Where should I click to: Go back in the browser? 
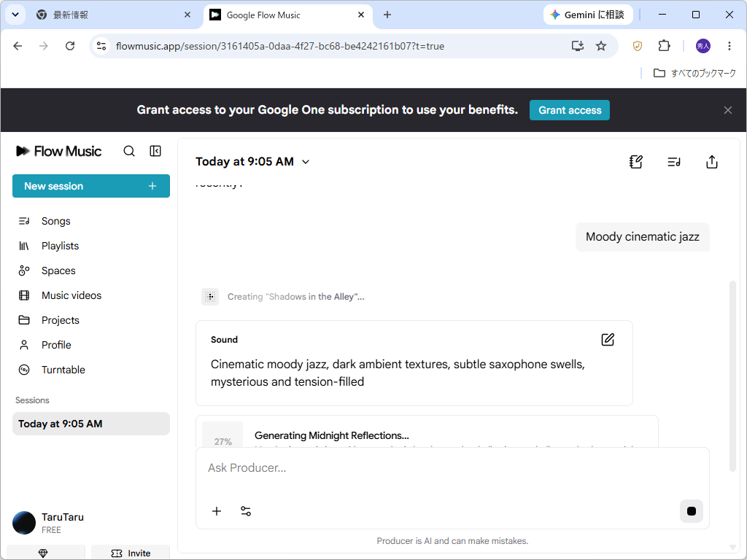tap(18, 46)
